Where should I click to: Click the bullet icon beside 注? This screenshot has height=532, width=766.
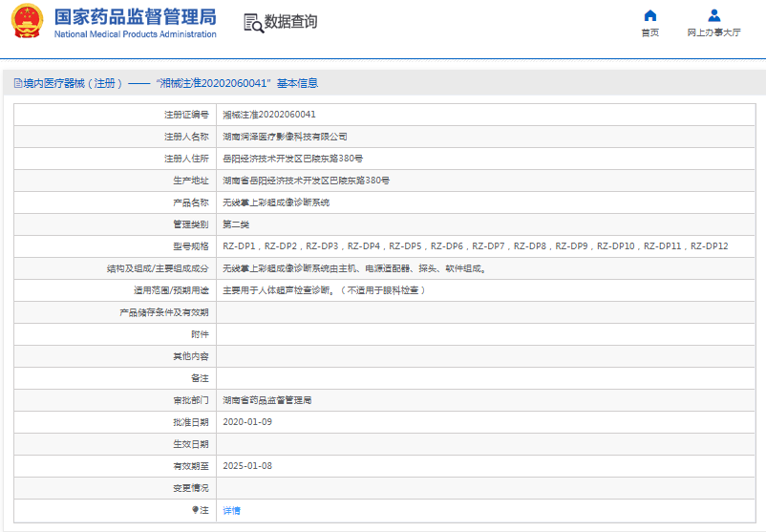click(x=195, y=510)
